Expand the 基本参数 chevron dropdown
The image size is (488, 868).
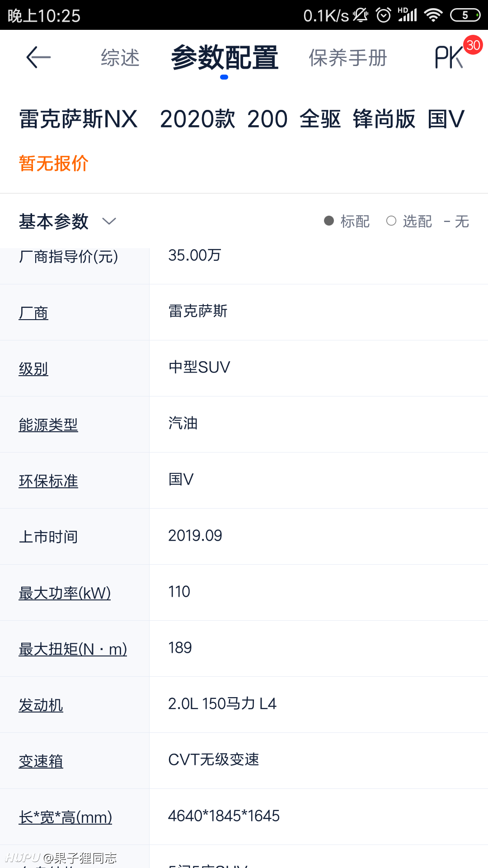(x=109, y=221)
